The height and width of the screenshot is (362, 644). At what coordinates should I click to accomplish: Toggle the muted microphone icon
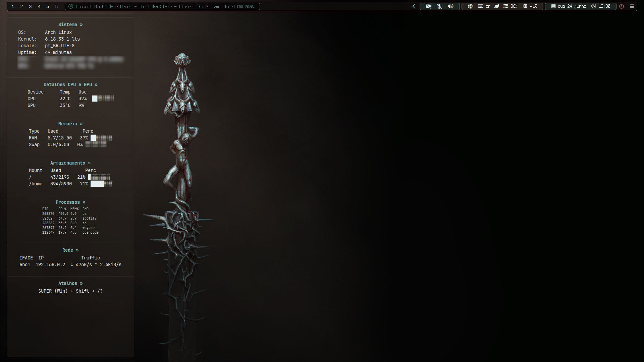tap(439, 6)
